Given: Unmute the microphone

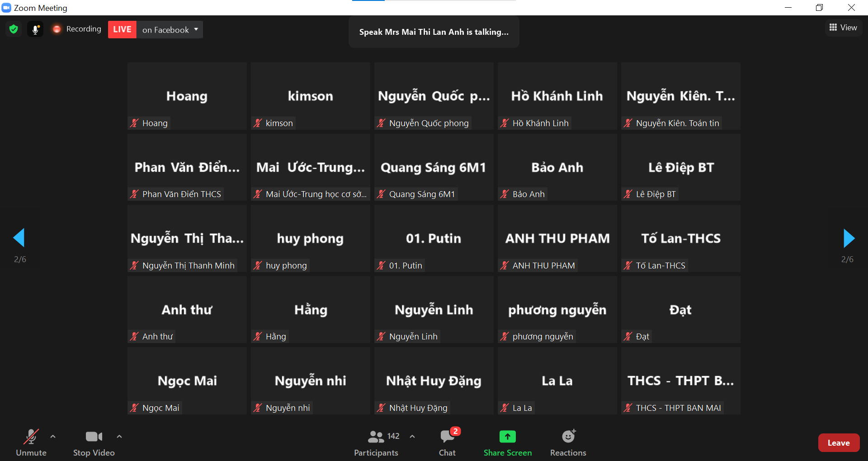Looking at the screenshot, I should coord(31,442).
